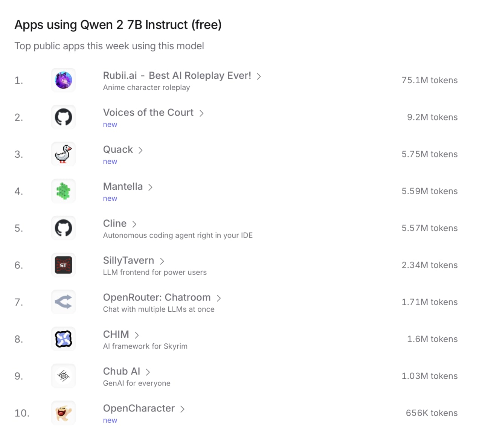Click the Rubii.ai anime character icon
Viewport: 482px width, 448px height.
click(x=63, y=80)
